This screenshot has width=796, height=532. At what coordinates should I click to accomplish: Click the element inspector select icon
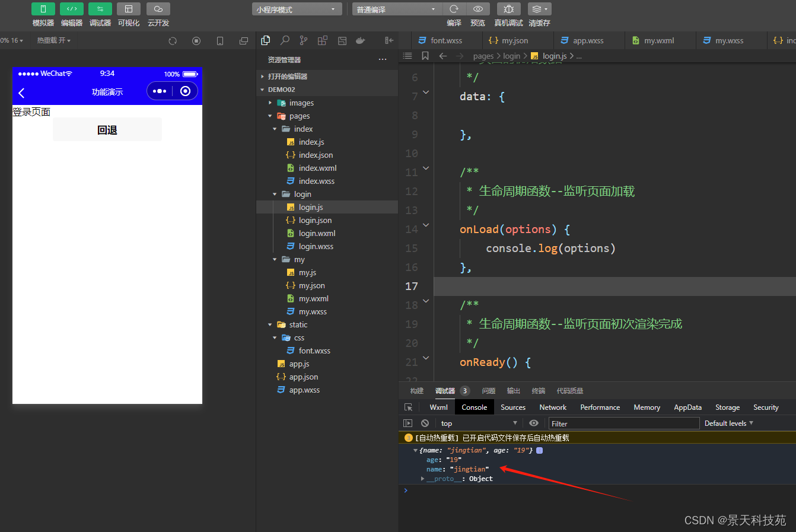coord(408,407)
